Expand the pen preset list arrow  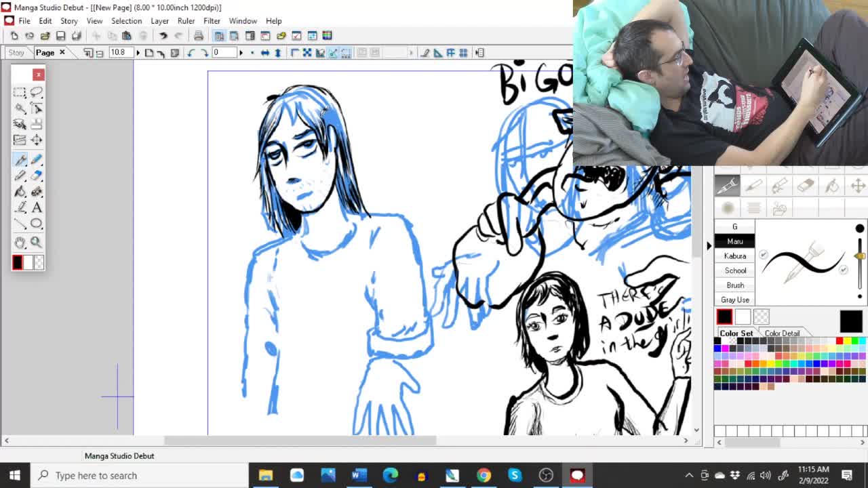point(709,245)
